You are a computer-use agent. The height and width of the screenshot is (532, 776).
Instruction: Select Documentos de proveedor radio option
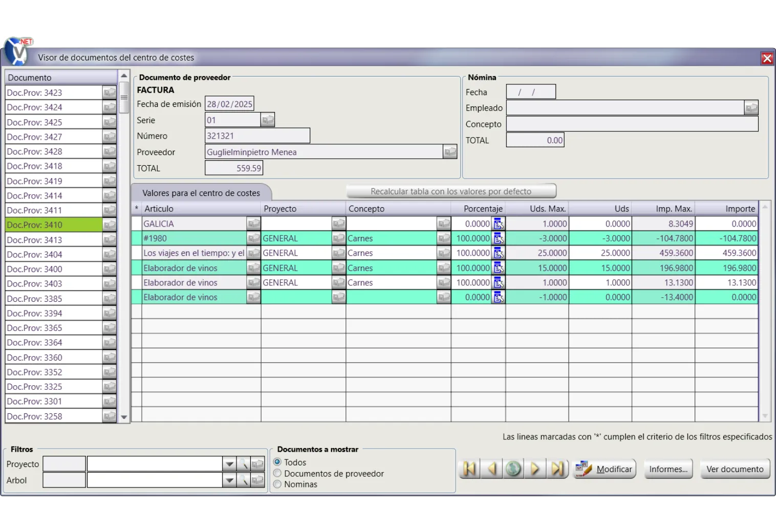(277, 473)
